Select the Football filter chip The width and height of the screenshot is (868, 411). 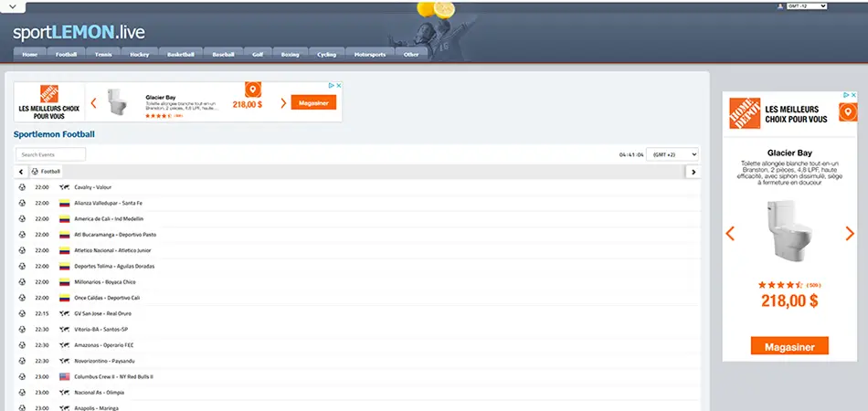(x=46, y=172)
